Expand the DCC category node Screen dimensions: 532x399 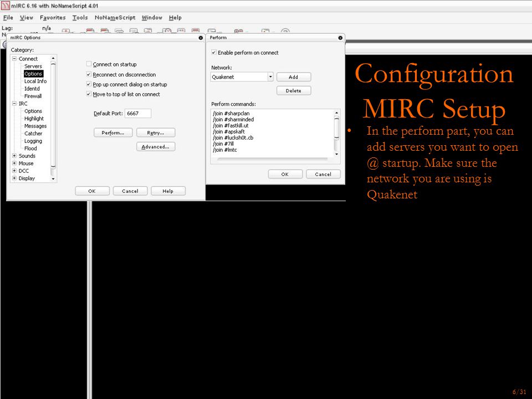14,171
